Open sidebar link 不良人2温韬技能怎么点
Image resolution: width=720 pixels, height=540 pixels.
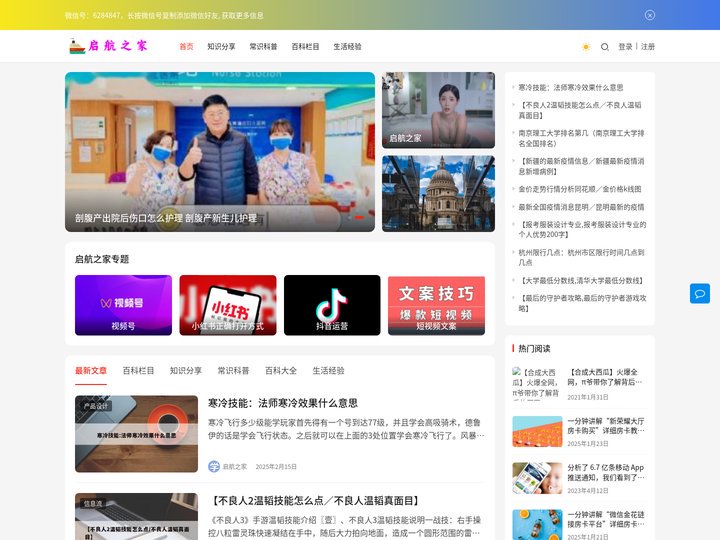(x=580, y=110)
